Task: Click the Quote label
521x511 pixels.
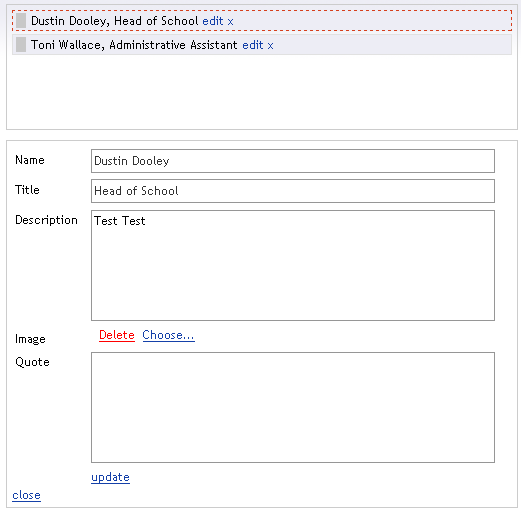Action: pyautogui.click(x=32, y=362)
